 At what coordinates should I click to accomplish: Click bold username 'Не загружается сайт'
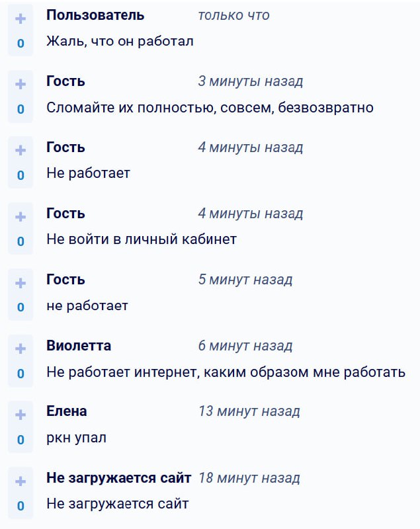tap(118, 477)
